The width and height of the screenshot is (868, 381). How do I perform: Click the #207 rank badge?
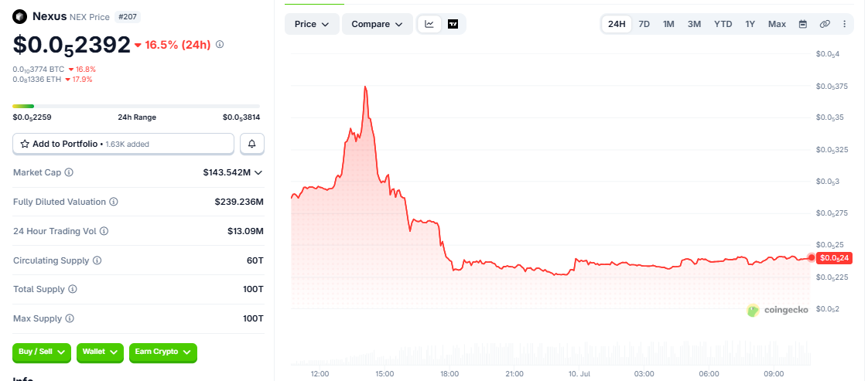click(128, 17)
